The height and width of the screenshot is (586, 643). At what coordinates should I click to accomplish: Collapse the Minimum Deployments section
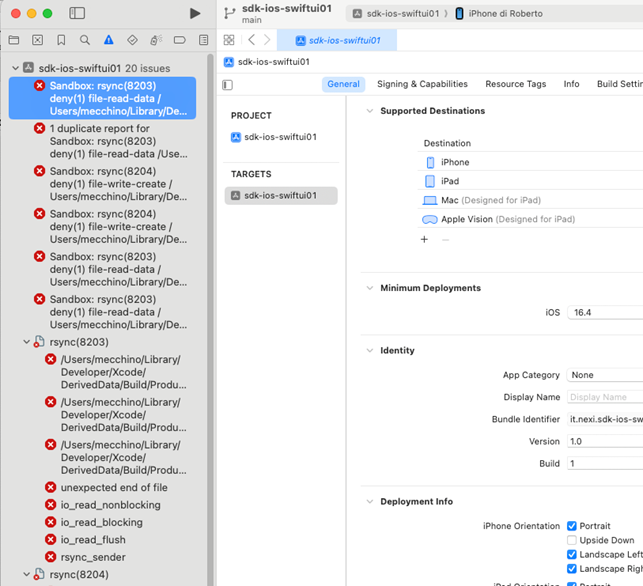click(x=370, y=288)
